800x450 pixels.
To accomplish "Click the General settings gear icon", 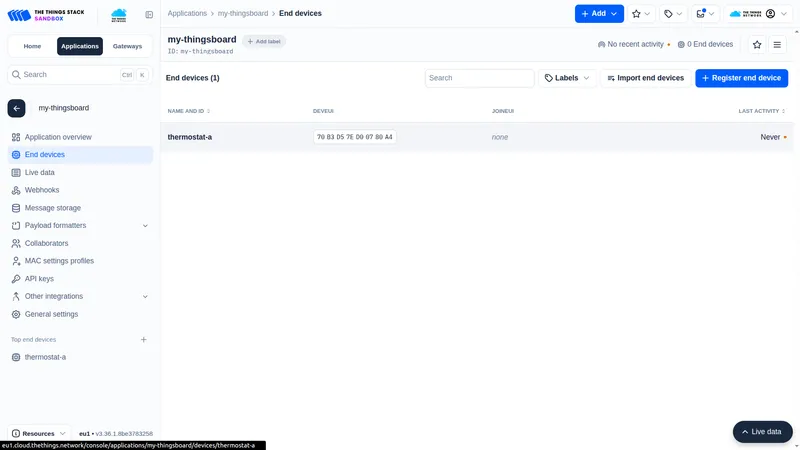I will tap(16, 314).
